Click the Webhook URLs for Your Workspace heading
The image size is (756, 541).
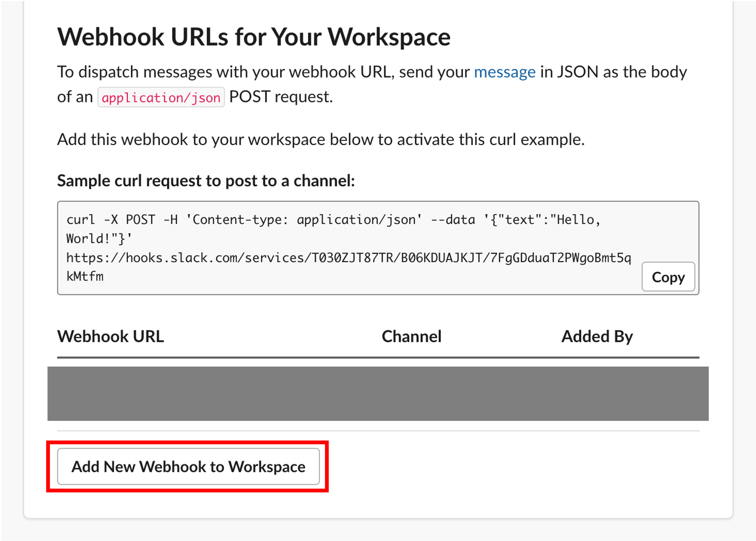[254, 37]
